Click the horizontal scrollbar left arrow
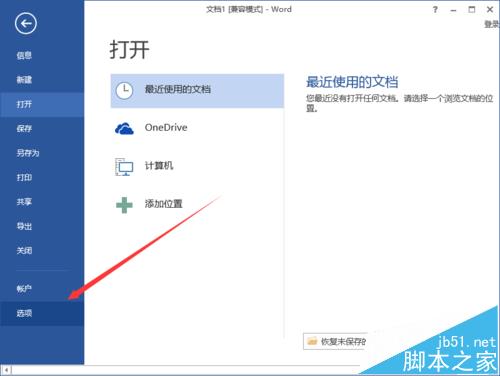 coord(6,370)
